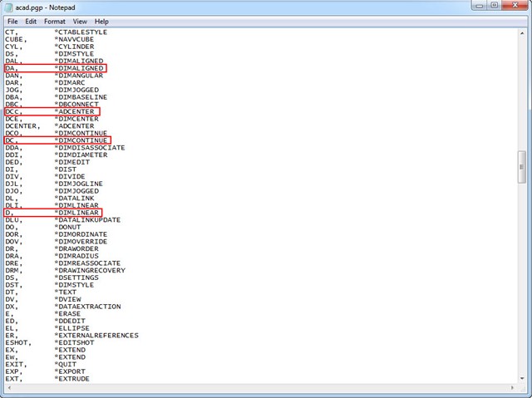Click the *EDITSHOT text
The width and height of the screenshot is (532, 398).
74,342
